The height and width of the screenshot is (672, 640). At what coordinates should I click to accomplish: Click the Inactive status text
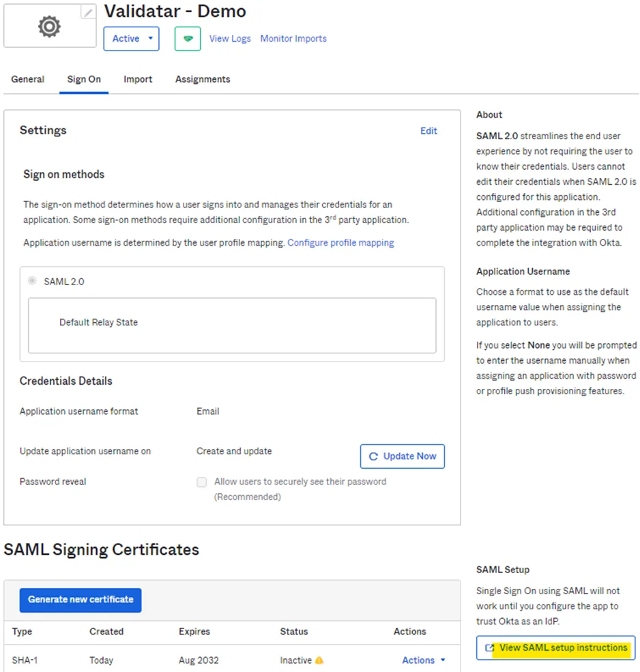(x=296, y=660)
